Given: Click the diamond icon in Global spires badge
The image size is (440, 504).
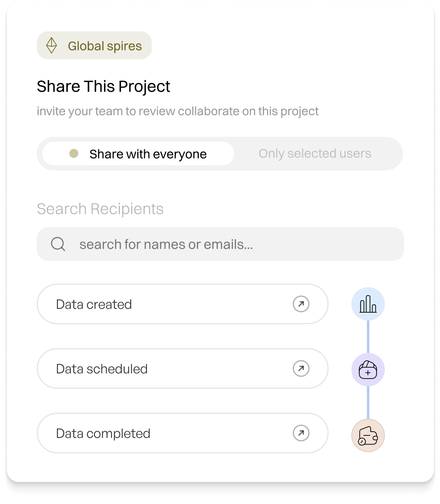Looking at the screenshot, I should 52,45.
